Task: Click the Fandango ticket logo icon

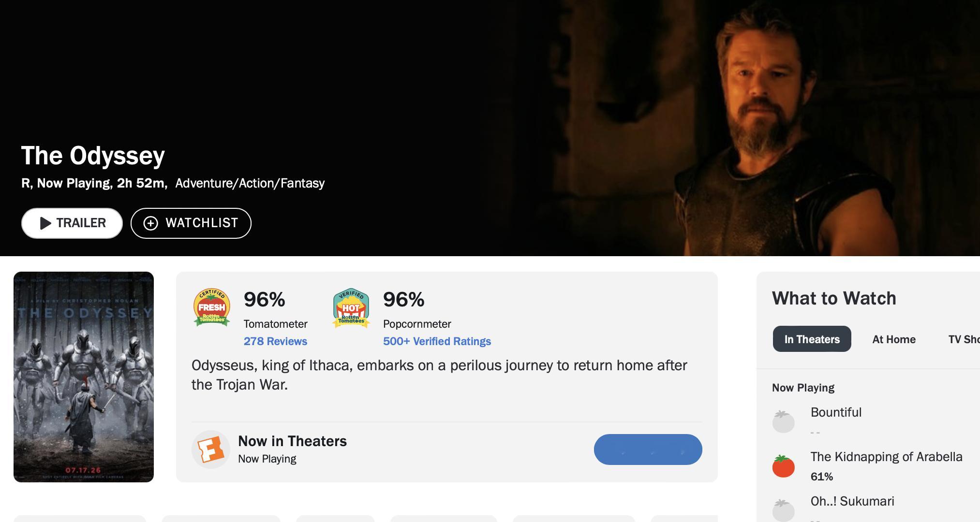Action: (x=211, y=449)
